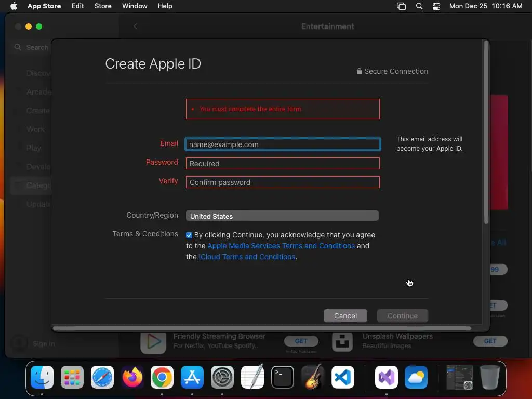Open System Settings from the dock
This screenshot has width=532, height=399.
222,377
